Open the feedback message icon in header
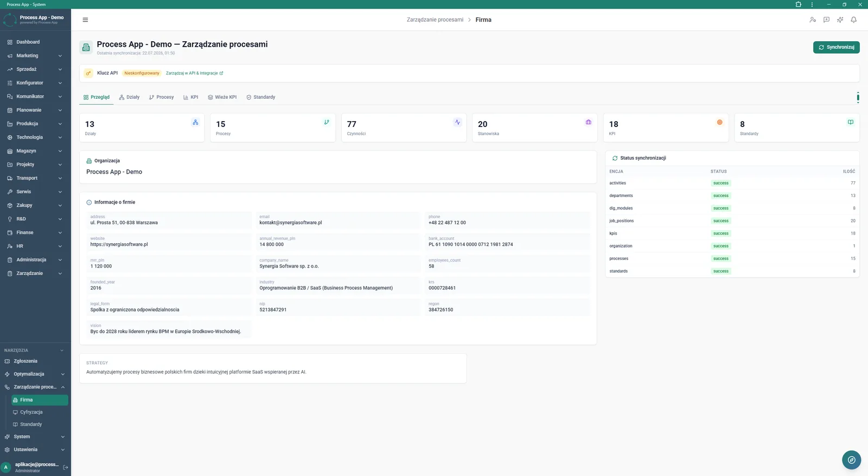Screen dimensions: 868x476 [826, 20]
